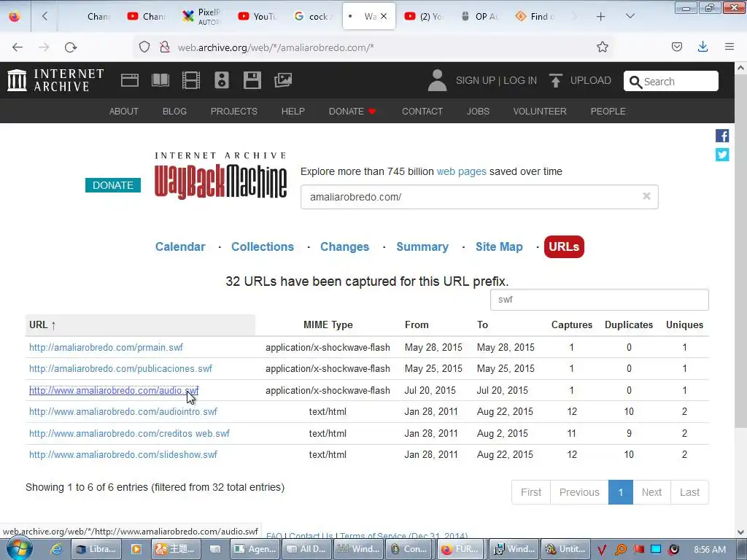Open the Firefox hamburger menu

729,47
